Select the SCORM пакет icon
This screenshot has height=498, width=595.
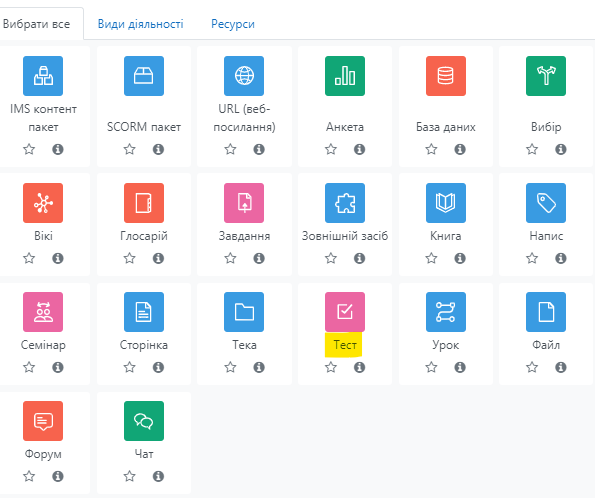(x=144, y=76)
